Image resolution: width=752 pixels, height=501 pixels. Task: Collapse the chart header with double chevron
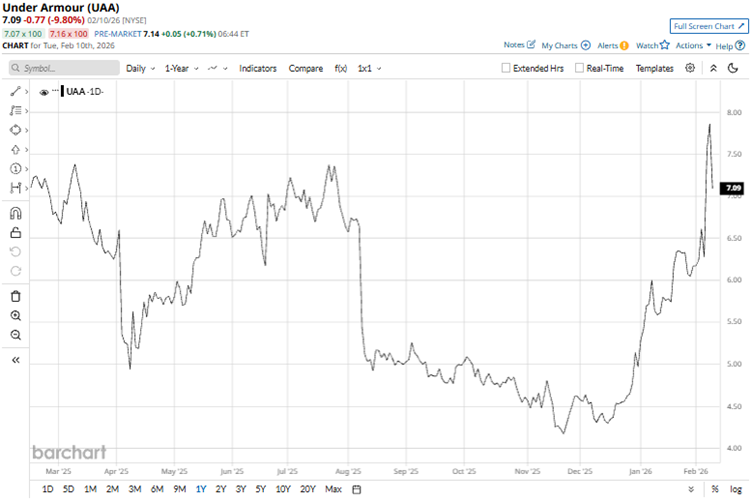(713, 68)
